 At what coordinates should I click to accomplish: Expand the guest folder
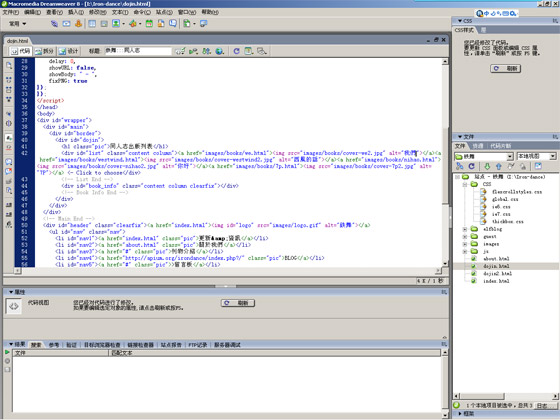[x=465, y=236]
